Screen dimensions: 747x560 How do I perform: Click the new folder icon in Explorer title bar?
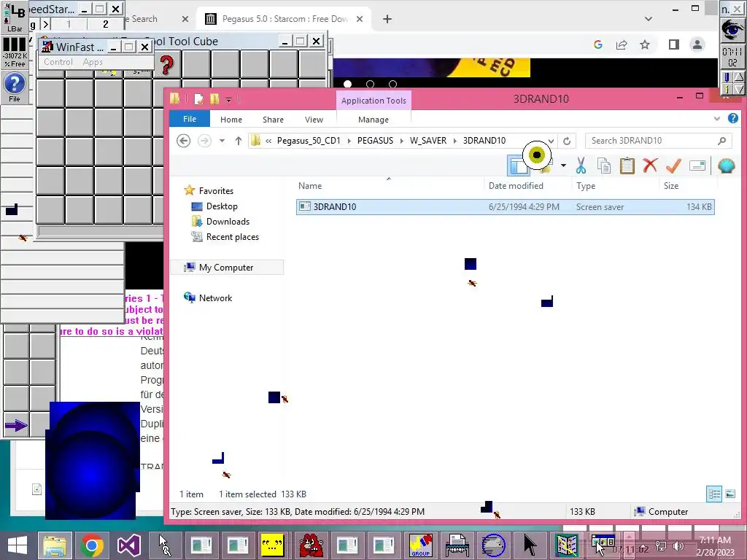(x=214, y=99)
